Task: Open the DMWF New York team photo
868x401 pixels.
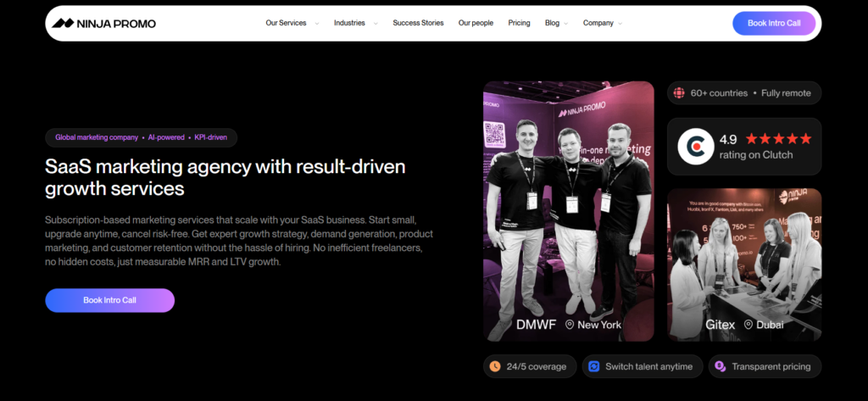Action: point(569,211)
